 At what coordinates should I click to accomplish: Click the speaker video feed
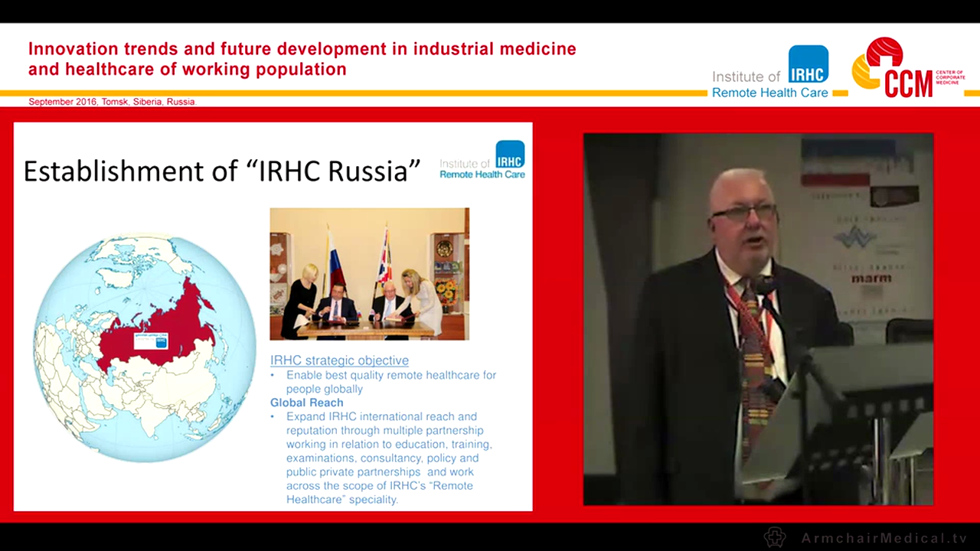pyautogui.click(x=759, y=320)
